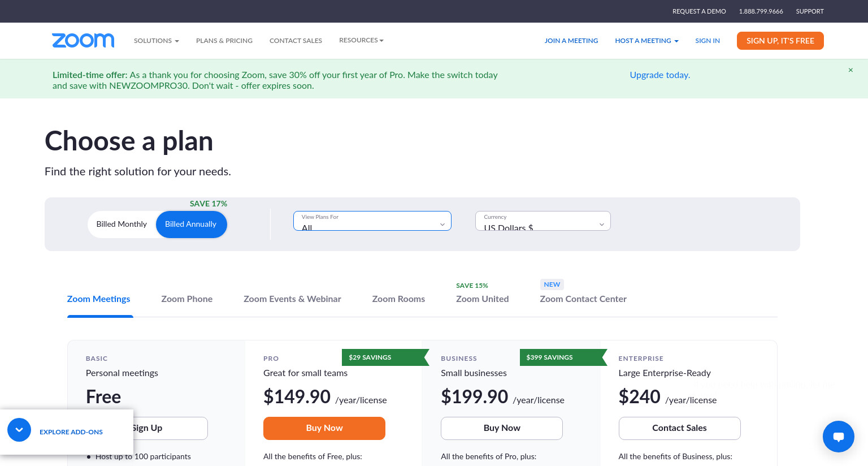This screenshot has width=868, height=466.
Task: Expand the Solutions menu
Action: click(157, 41)
